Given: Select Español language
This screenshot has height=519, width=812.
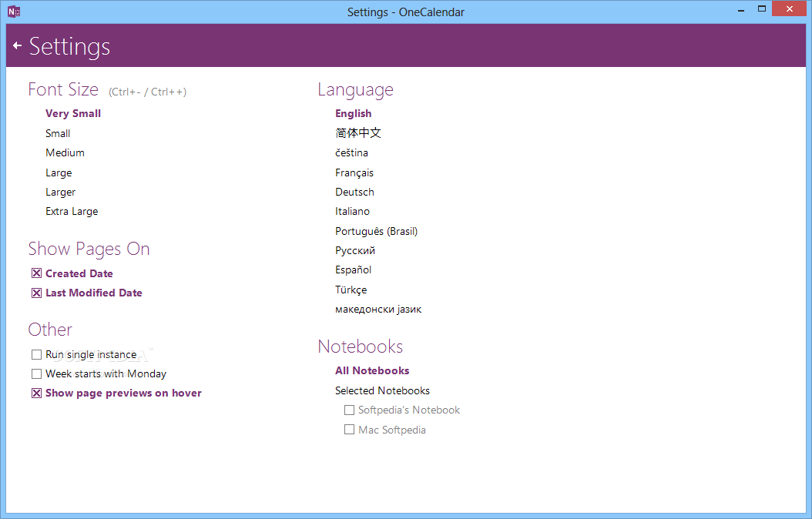Looking at the screenshot, I should tap(353, 270).
